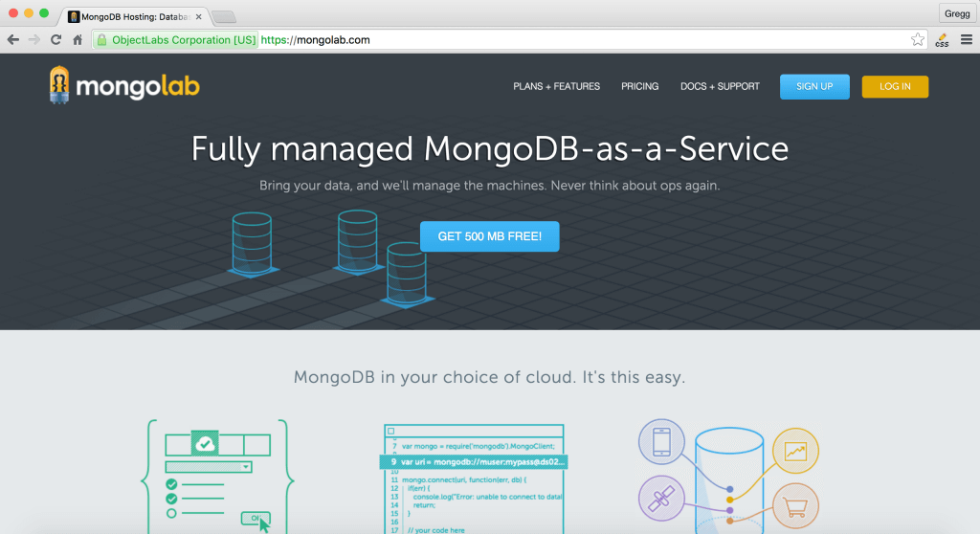980x534 pixels.
Task: Click the code snippet window illustration
Action: (474, 479)
